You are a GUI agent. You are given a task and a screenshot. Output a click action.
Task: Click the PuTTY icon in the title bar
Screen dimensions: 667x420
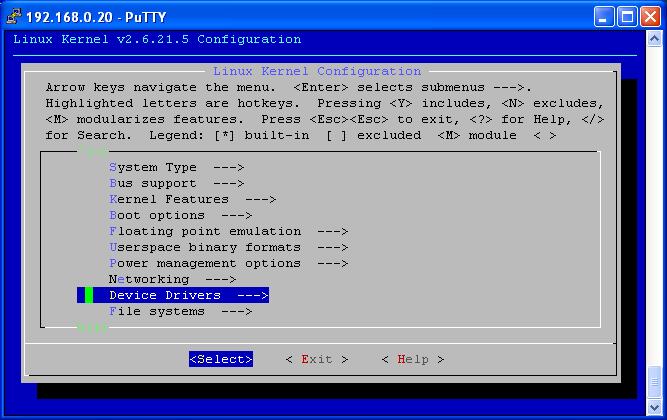click(x=14, y=17)
